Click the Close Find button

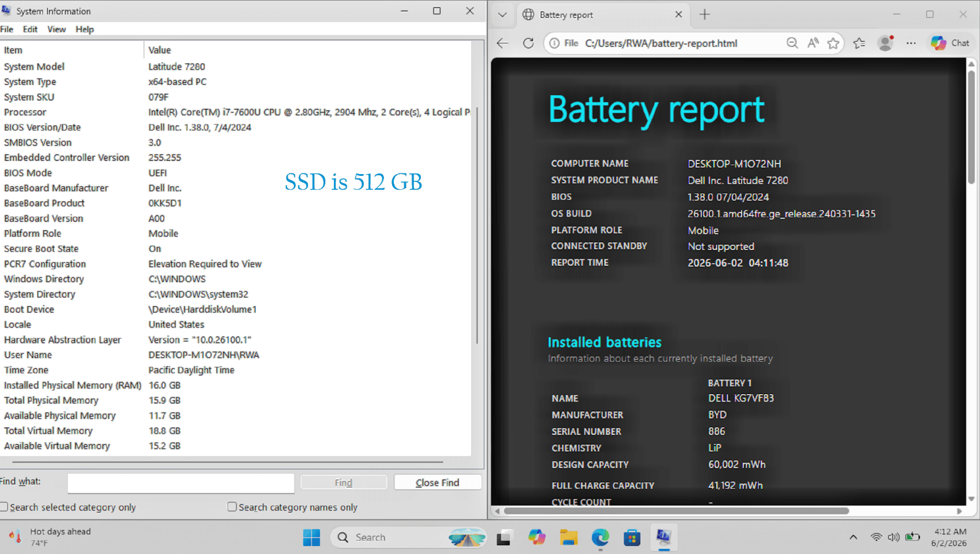pos(437,483)
